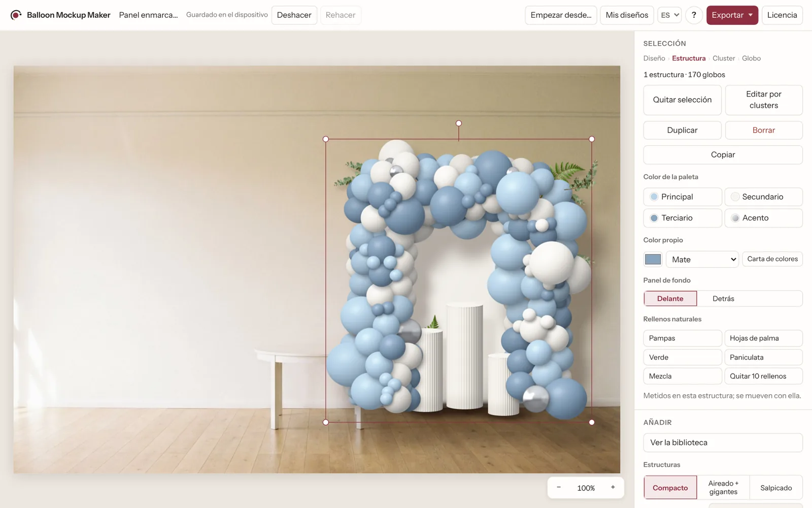Zoom out with the minus button
The height and width of the screenshot is (508, 812).
click(x=559, y=488)
